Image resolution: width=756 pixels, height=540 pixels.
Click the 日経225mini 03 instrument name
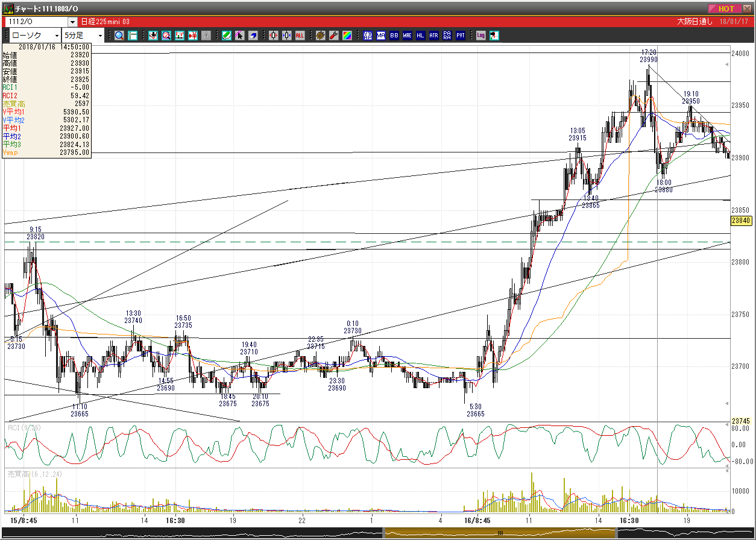pos(106,22)
